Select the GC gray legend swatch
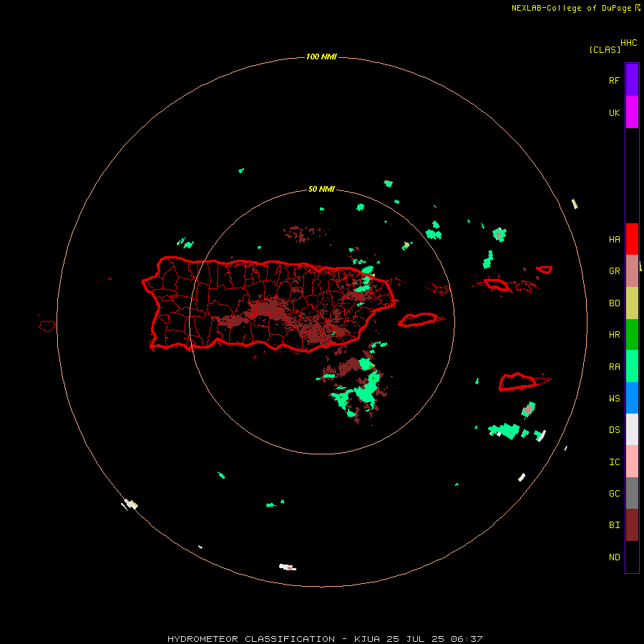Viewport: 644px width, 644px height. 632,493
